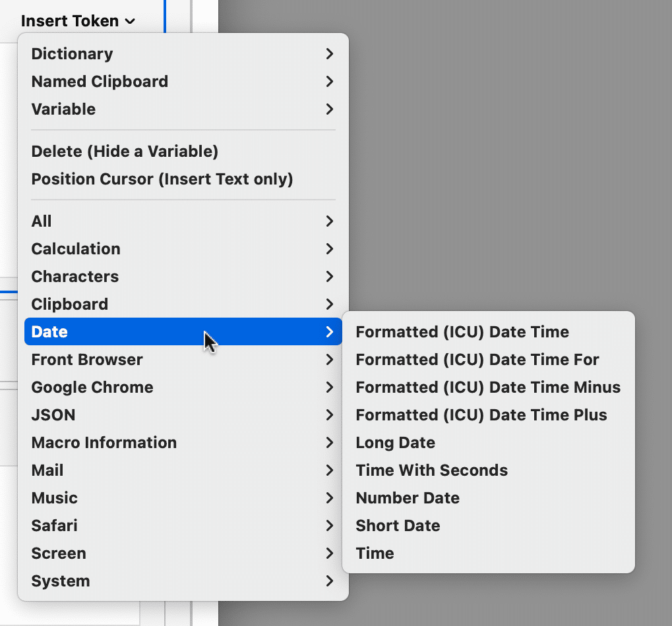The width and height of the screenshot is (672, 626).
Task: Choose the Short Date token
Action: [x=398, y=526]
